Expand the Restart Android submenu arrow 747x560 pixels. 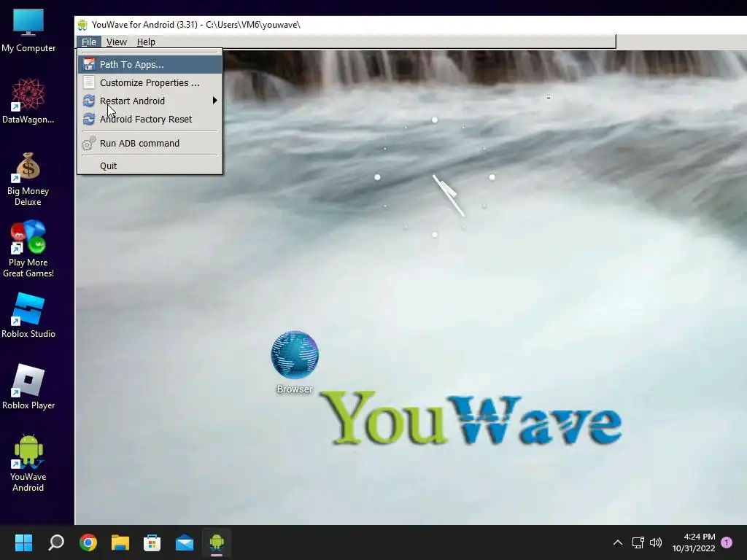click(215, 101)
